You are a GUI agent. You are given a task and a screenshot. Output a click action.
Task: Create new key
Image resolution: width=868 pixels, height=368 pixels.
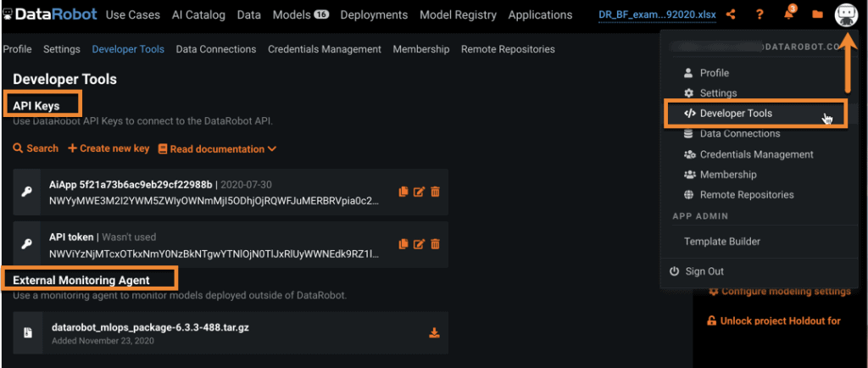[x=108, y=148]
